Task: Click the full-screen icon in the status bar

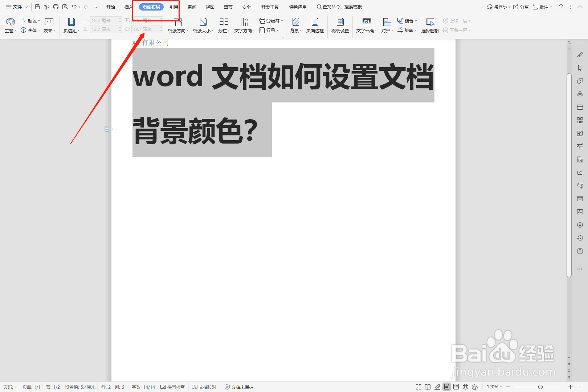Action: [x=418, y=387]
